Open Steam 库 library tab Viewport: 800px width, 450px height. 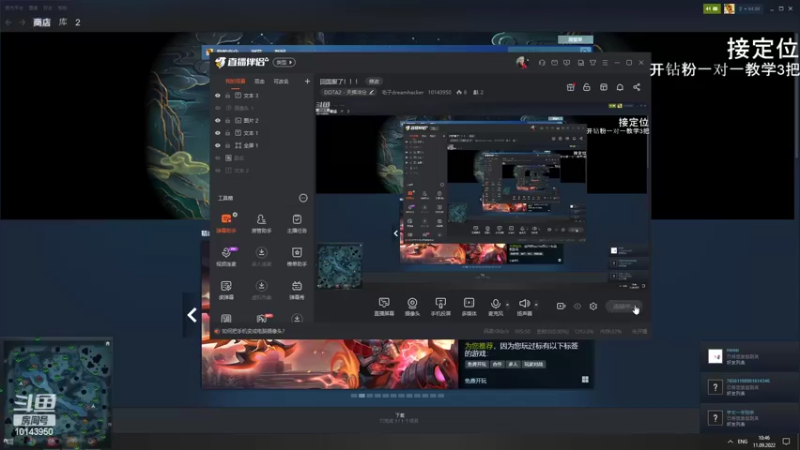click(63, 22)
